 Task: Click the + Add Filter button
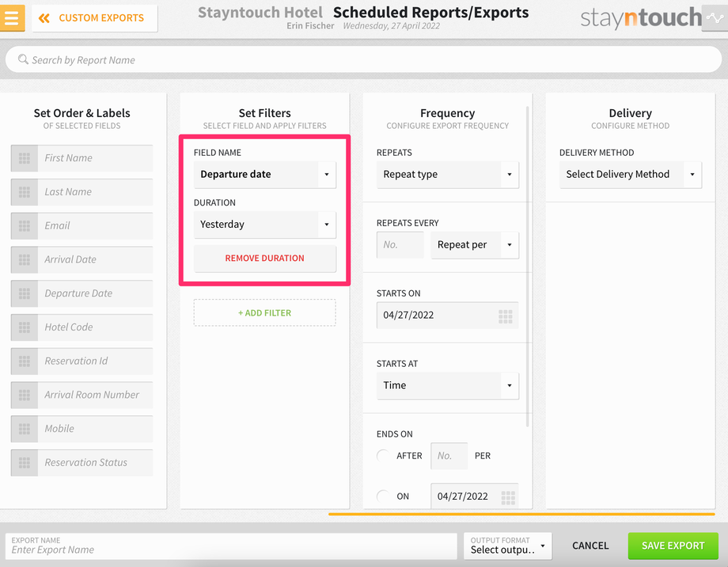point(264,313)
